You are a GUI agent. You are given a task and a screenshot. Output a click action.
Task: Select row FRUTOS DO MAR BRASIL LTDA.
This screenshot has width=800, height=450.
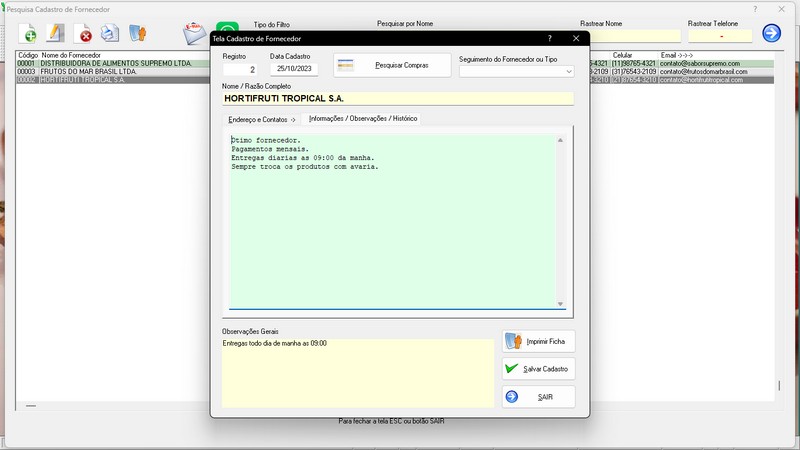pyautogui.click(x=88, y=71)
